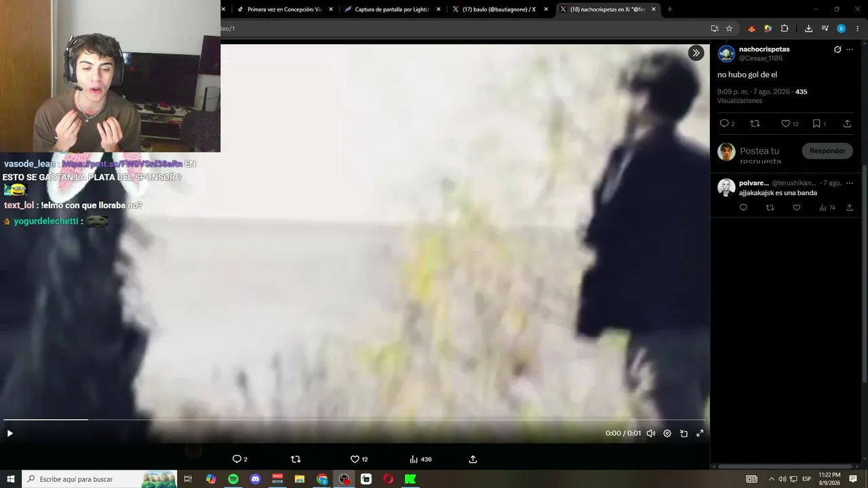Viewport: 868px width, 488px height.
Task: Switch to 'Primera vez en Concepción' TikTok tab
Action: point(285,9)
